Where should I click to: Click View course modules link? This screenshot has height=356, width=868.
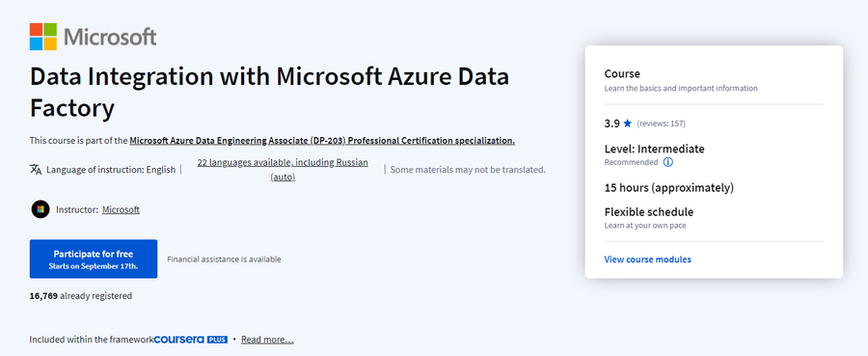pos(648,260)
